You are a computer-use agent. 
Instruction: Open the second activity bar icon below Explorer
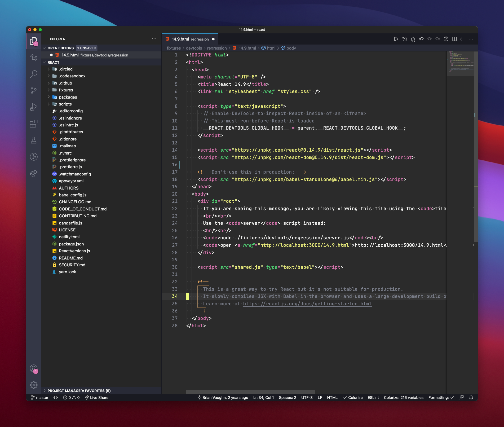click(34, 58)
